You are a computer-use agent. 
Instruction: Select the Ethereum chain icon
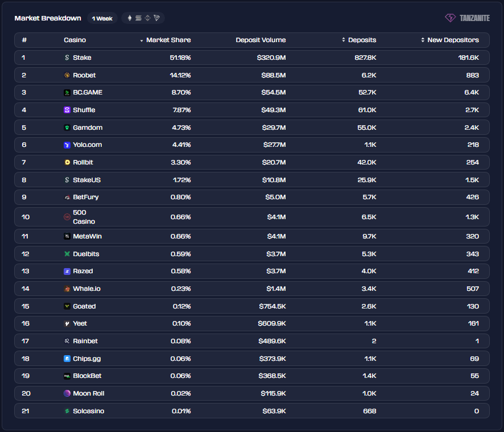pos(130,18)
